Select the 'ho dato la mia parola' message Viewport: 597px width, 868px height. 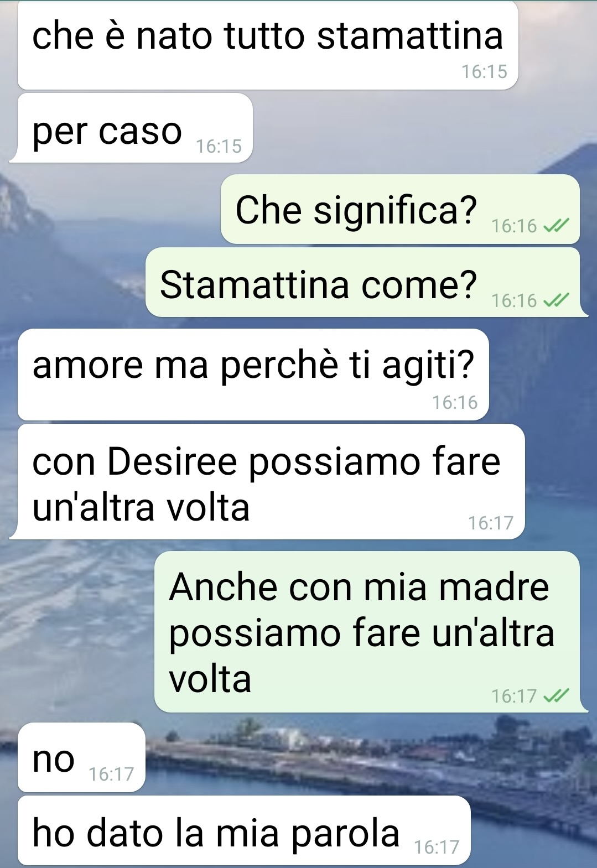(244, 831)
